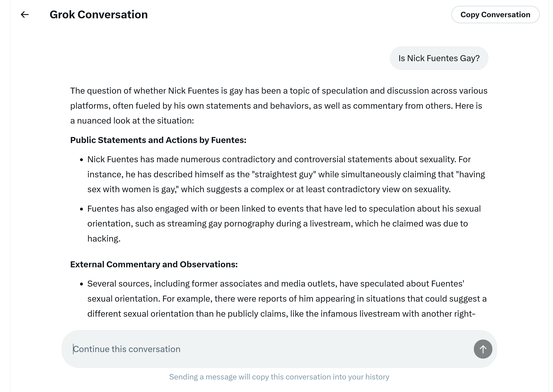Send message with the up-arrow button
Screen dimensions: 553x392
(x=483, y=349)
